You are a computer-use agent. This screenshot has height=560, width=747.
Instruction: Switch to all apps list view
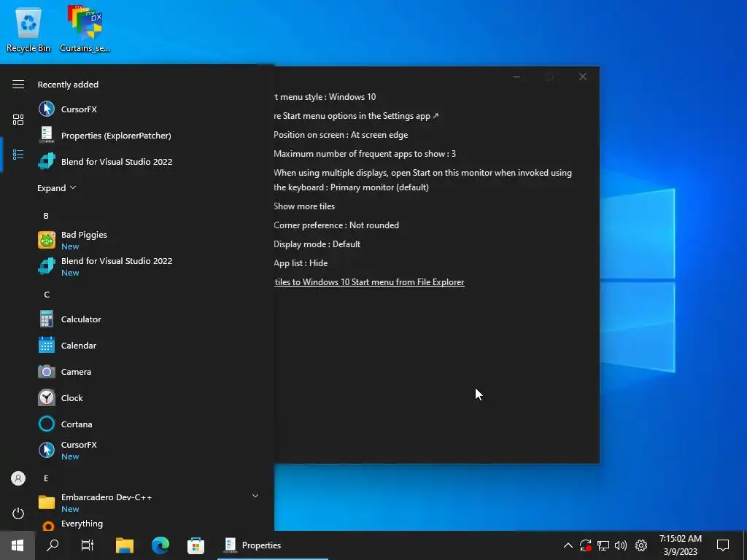coord(18,155)
